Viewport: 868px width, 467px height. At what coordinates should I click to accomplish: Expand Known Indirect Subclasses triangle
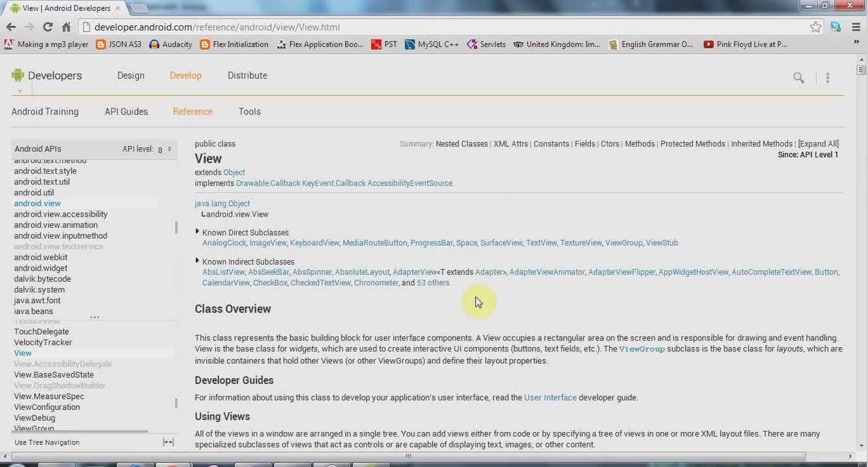click(x=197, y=261)
